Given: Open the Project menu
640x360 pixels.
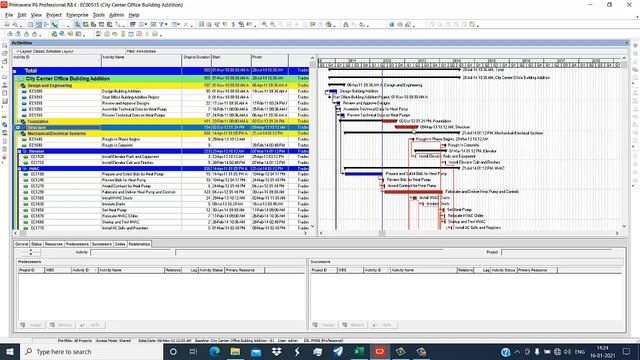Looking at the screenshot, I should tap(54, 15).
